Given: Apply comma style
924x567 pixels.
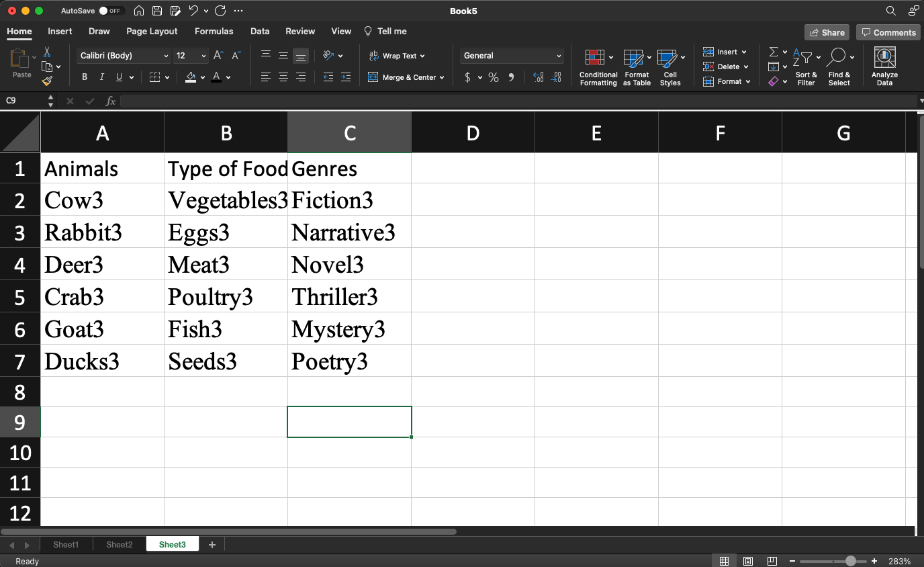Looking at the screenshot, I should click(512, 77).
